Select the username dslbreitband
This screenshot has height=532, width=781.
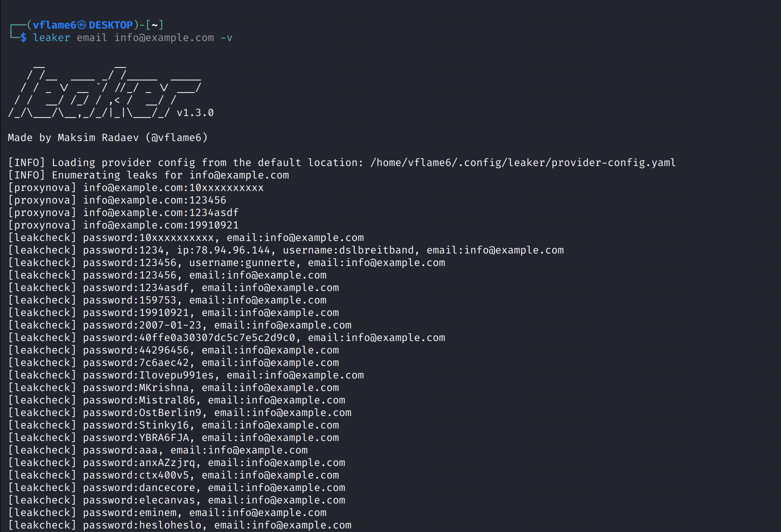pos(376,250)
